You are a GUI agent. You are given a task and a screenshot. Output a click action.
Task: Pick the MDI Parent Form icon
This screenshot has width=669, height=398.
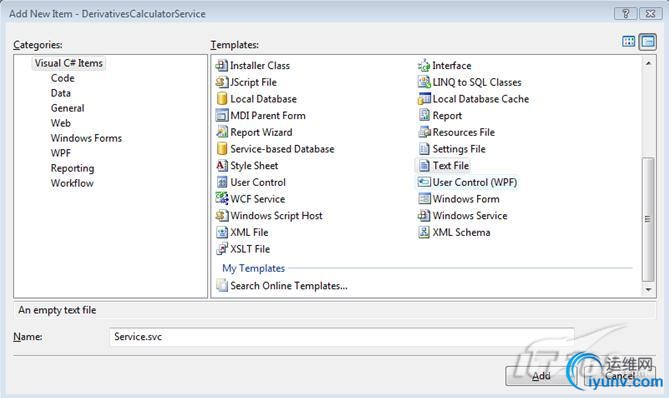click(x=221, y=115)
